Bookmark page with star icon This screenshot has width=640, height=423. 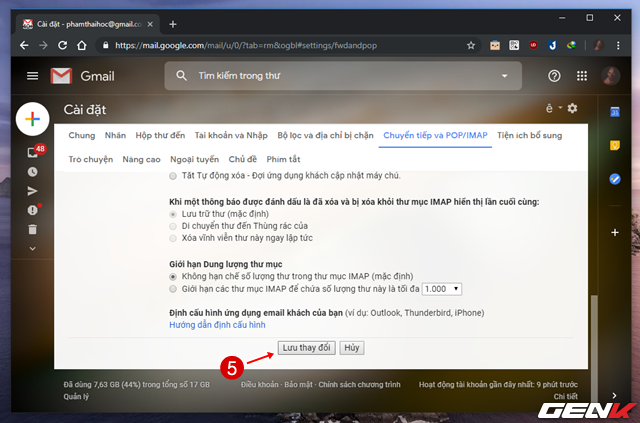[471, 45]
